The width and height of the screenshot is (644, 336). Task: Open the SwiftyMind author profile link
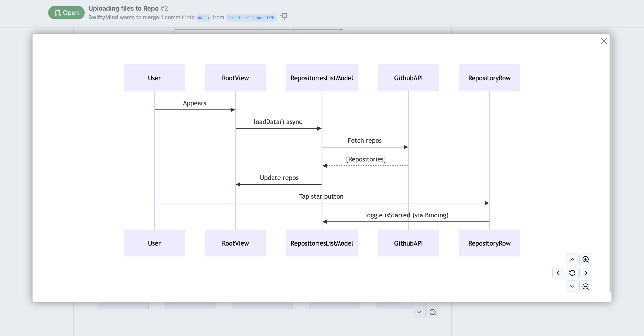point(103,17)
